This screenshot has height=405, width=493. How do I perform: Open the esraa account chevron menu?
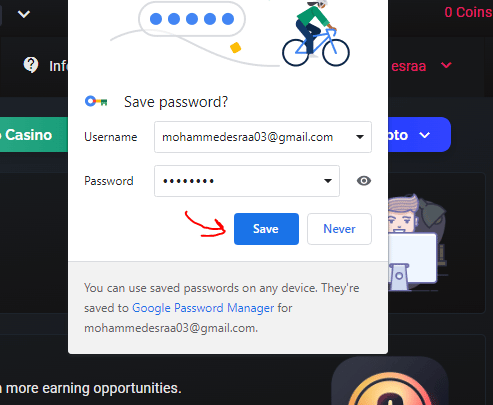(446, 65)
